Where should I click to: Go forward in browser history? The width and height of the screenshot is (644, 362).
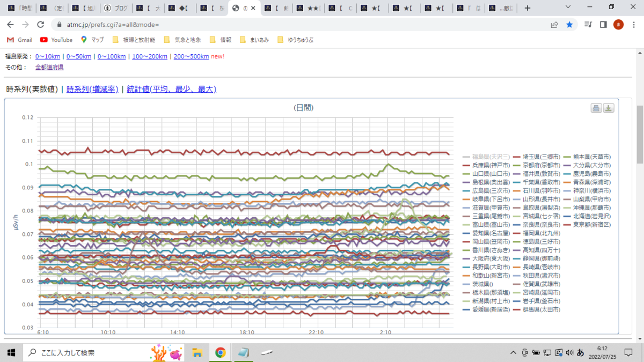(x=25, y=25)
